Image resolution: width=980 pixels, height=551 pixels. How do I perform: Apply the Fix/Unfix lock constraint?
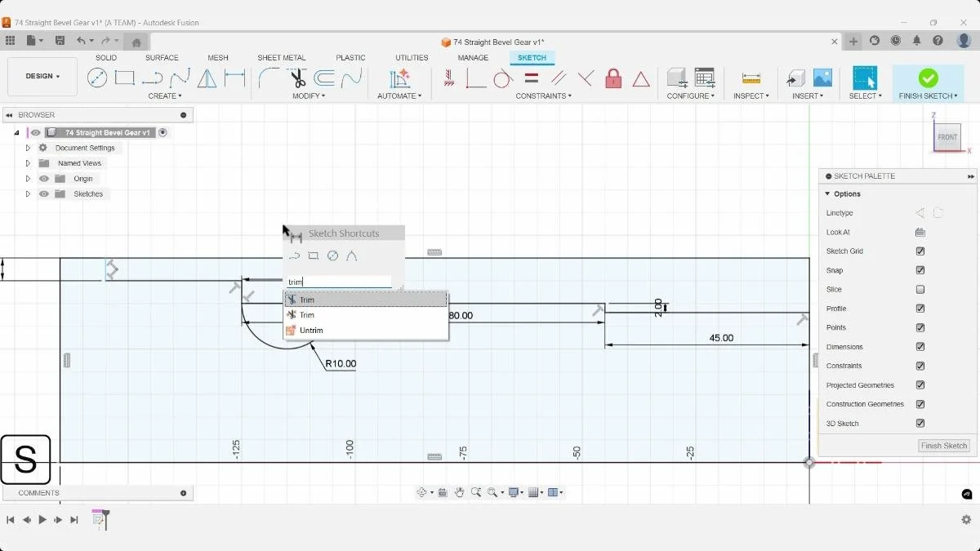613,78
